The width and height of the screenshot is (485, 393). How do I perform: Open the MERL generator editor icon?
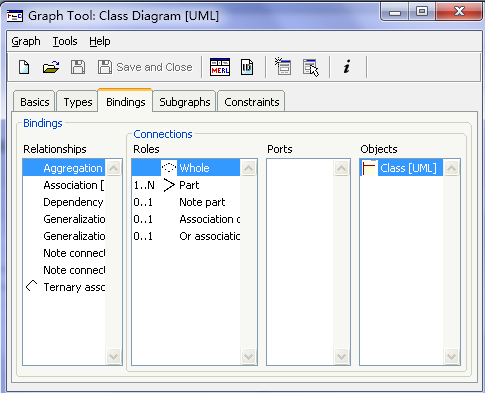220,67
